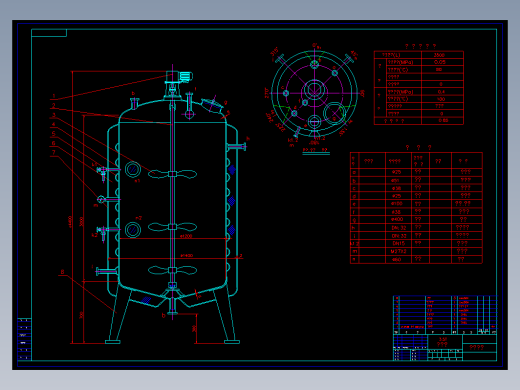Click part callout number 6
The height and width of the screenshot is (390, 520).
tap(54, 143)
